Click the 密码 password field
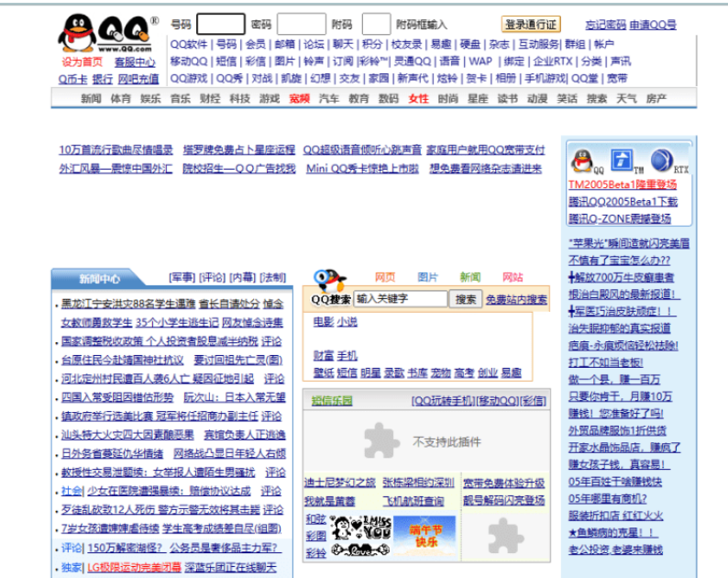Image resolution: width=728 pixels, height=578 pixels. coord(301,25)
